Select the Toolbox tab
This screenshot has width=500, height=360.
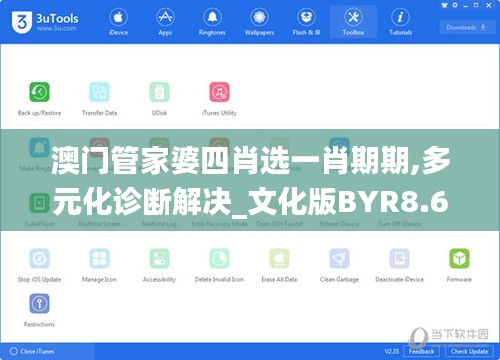[x=353, y=22]
